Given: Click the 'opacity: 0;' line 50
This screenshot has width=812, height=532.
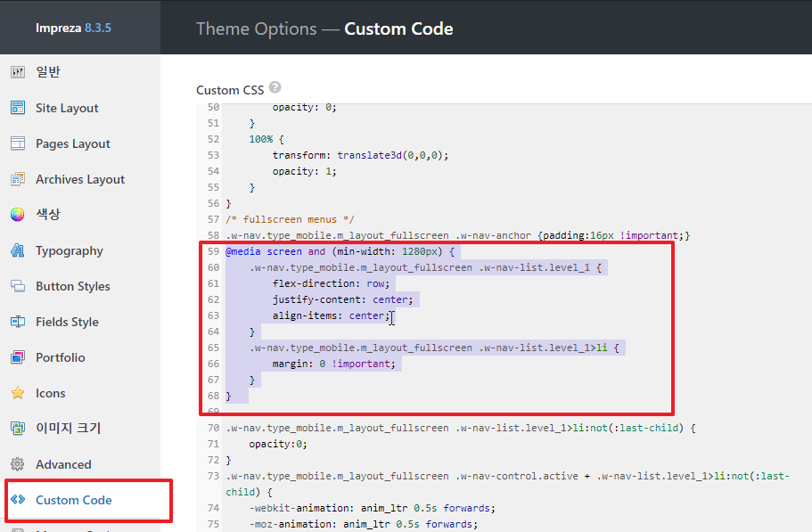Looking at the screenshot, I should 305,107.
